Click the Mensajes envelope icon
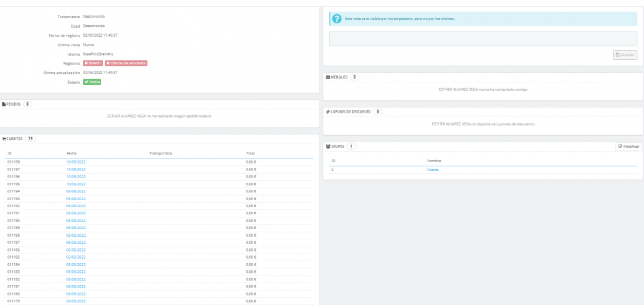 (328, 77)
